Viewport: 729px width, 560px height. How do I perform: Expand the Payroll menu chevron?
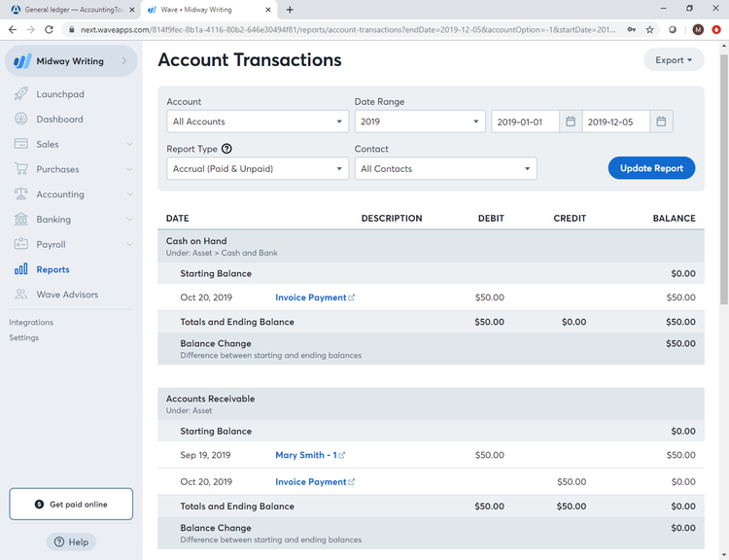pyautogui.click(x=129, y=244)
